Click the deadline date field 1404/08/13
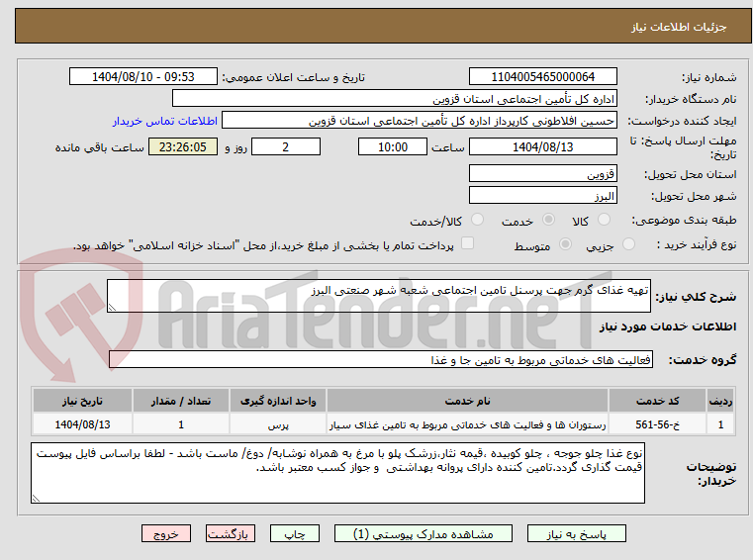753x560 pixels. point(542,146)
